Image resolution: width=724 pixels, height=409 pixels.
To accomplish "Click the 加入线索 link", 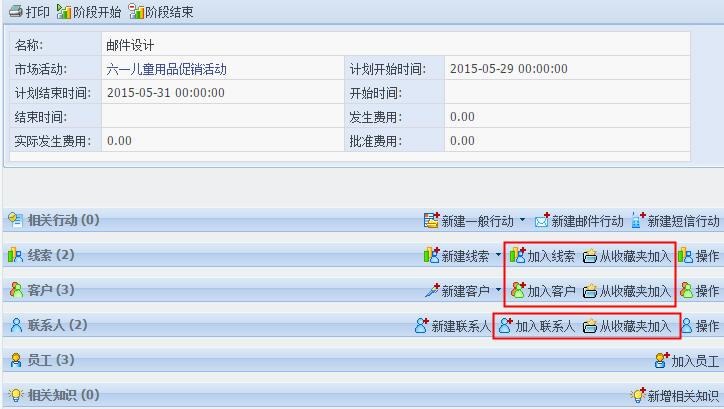I will pos(551,256).
